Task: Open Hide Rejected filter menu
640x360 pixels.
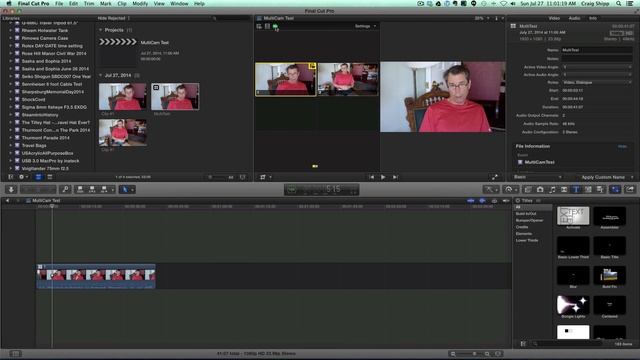Action: point(113,18)
